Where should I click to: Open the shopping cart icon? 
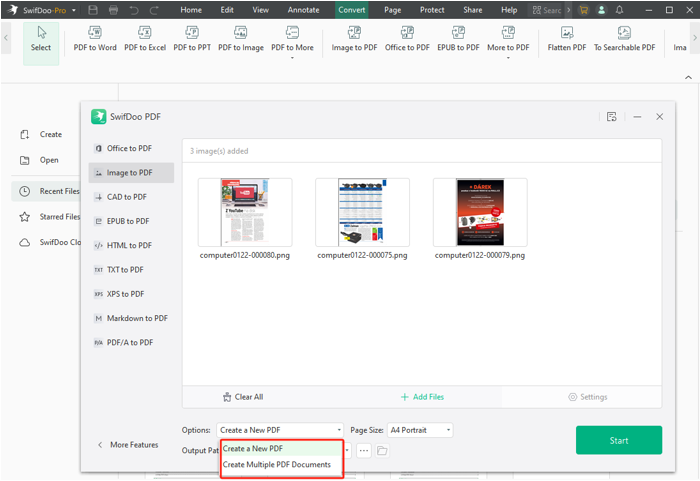(583, 10)
